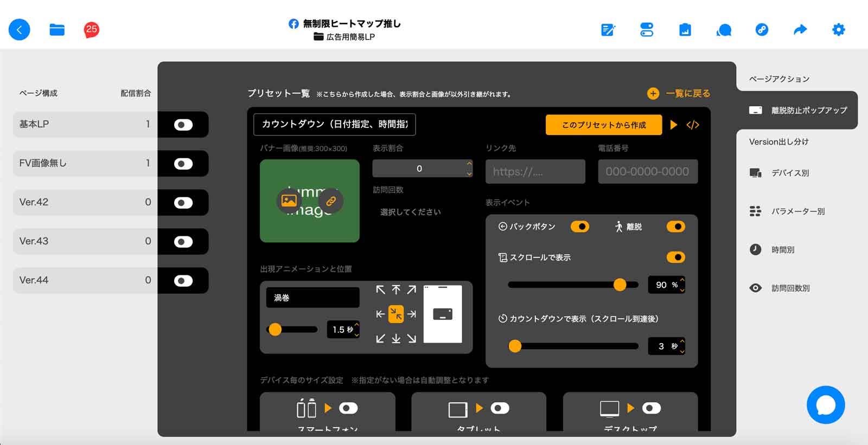
Task: Click the embed code icon next to preset
Action: click(x=693, y=125)
